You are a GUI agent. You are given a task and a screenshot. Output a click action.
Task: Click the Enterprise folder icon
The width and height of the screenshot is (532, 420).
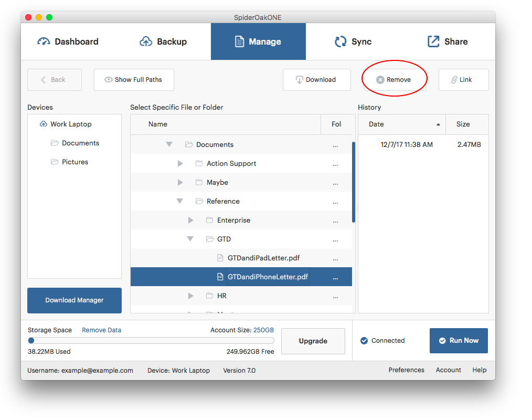pos(210,220)
